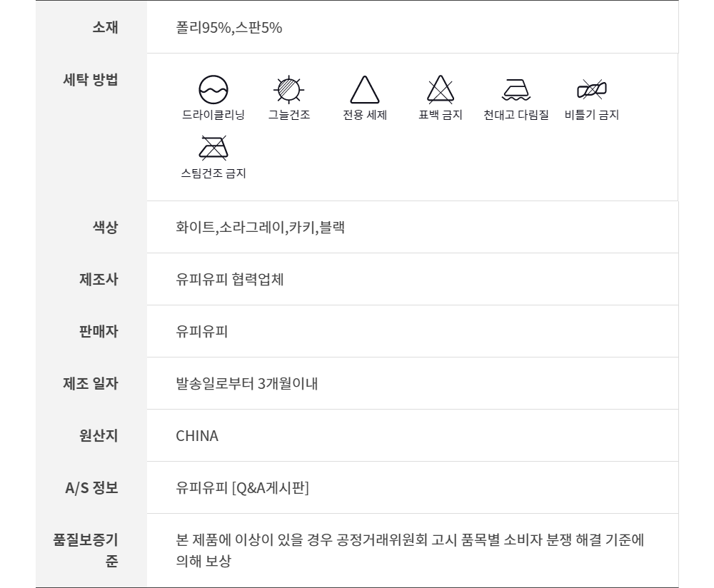Click the manufacture date text 발송일로부터 3개월이내
The height and width of the screenshot is (588, 714).
pos(246,384)
